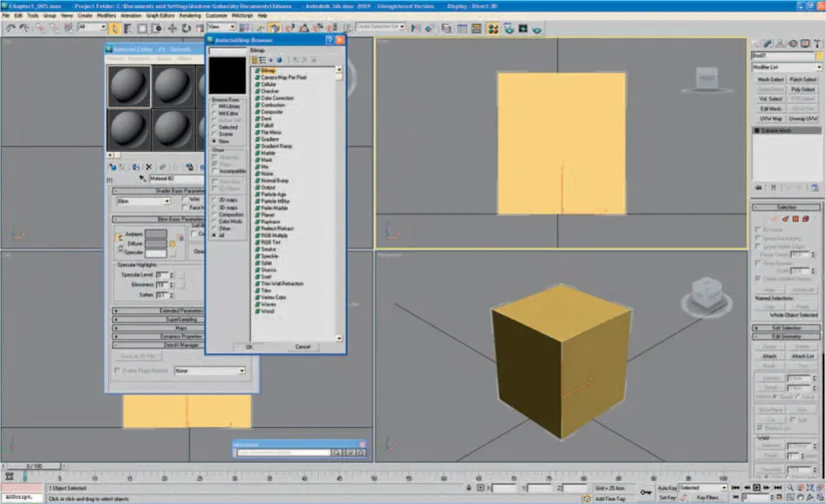This screenshot has height=504, width=826.
Task: Click the first material sample sphere
Action: (128, 87)
